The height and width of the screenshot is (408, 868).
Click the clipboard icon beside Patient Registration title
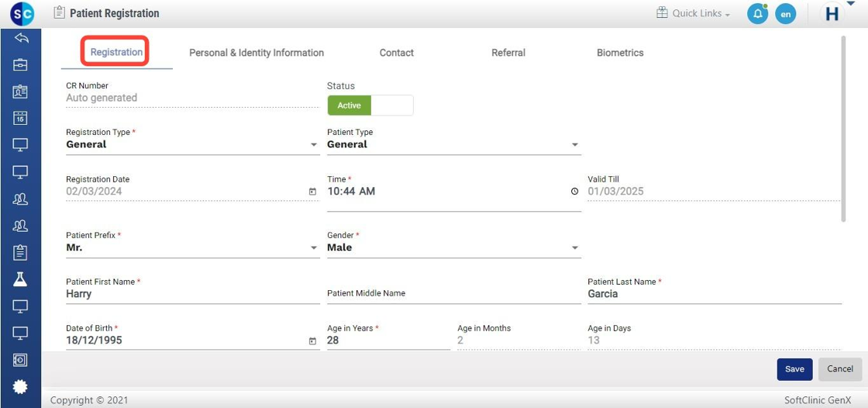point(59,12)
